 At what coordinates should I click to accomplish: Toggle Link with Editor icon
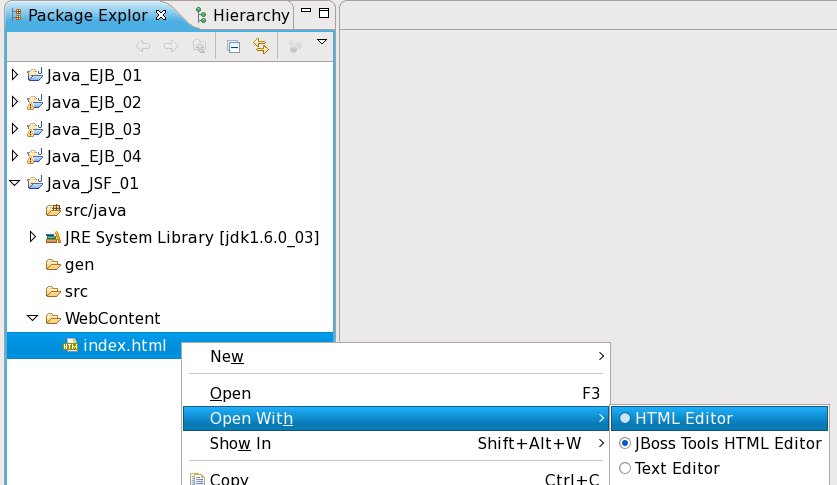coord(261,46)
